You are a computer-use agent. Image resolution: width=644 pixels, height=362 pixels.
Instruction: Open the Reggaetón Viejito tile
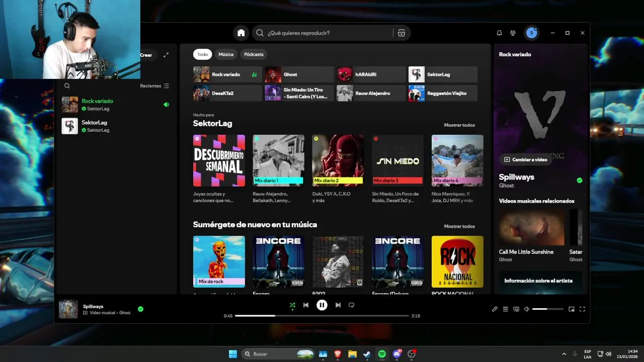point(443,93)
